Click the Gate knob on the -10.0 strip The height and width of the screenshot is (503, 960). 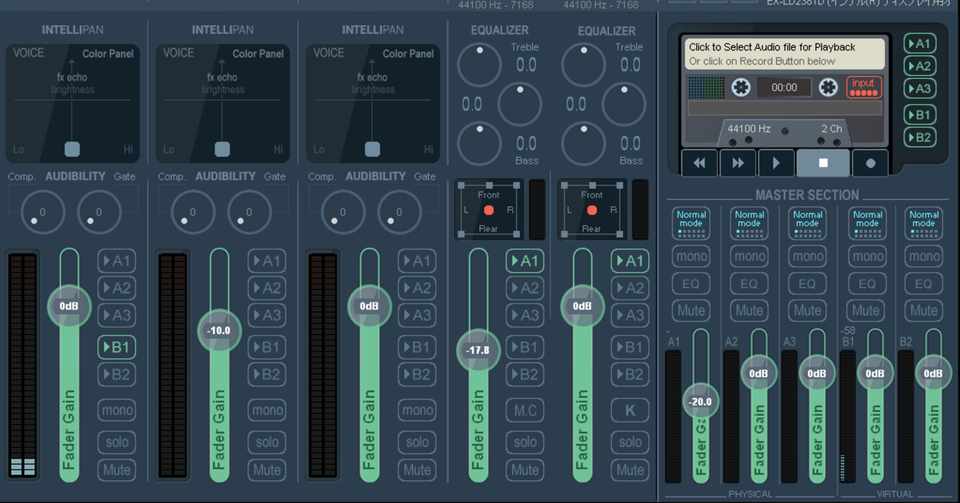click(249, 212)
